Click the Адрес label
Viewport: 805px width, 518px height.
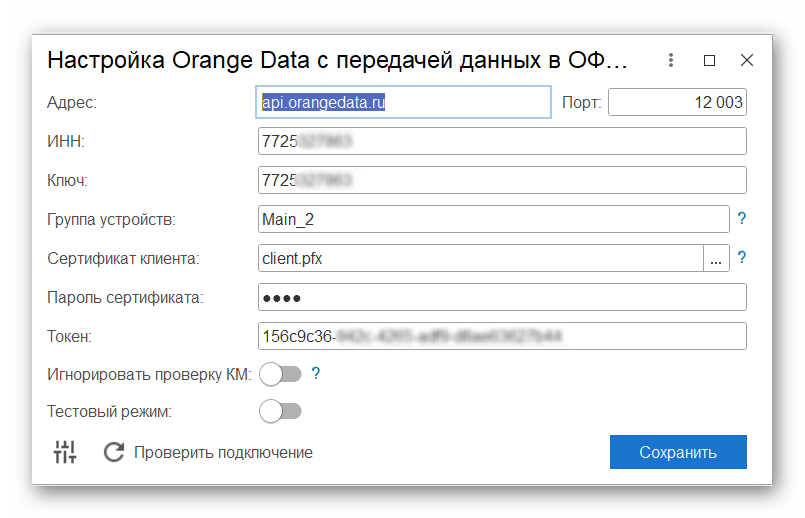[72, 102]
